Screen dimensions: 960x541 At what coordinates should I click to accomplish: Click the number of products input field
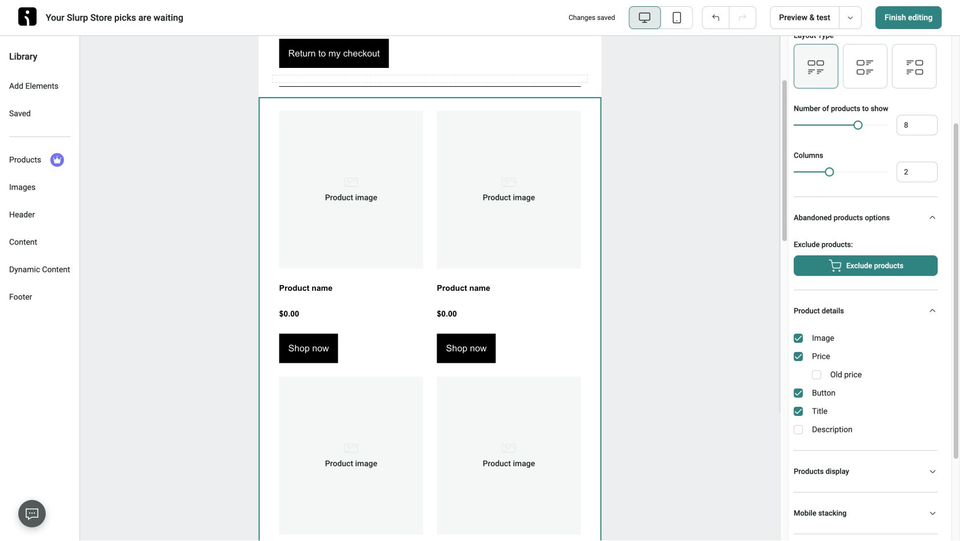(x=917, y=125)
